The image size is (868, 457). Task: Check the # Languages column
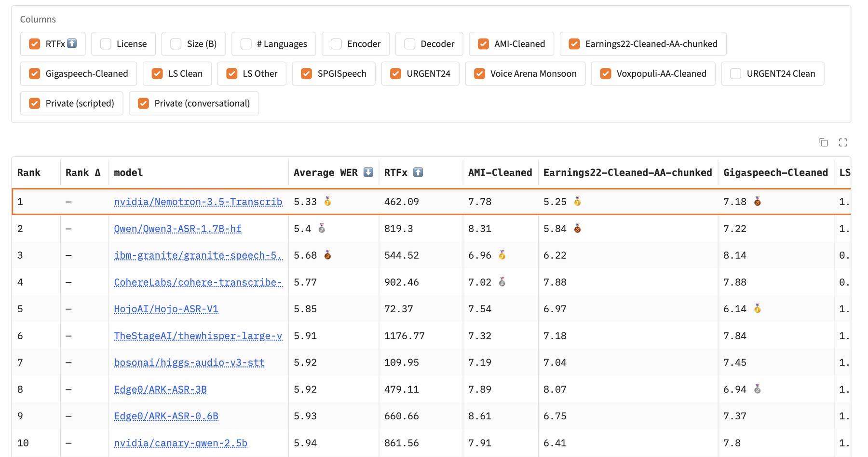click(246, 44)
